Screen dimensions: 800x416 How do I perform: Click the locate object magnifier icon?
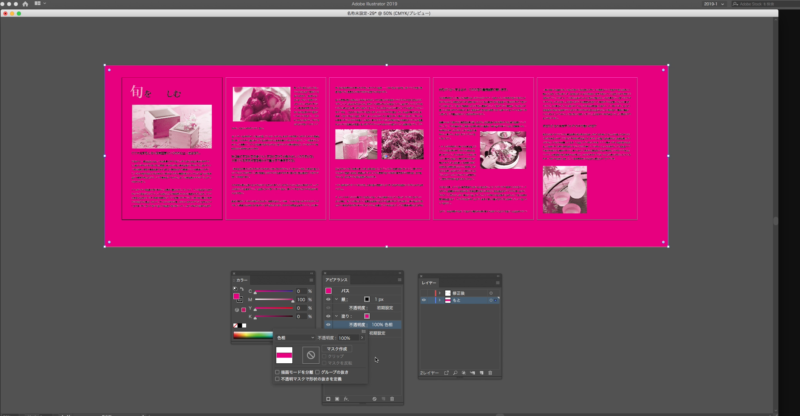click(455, 373)
